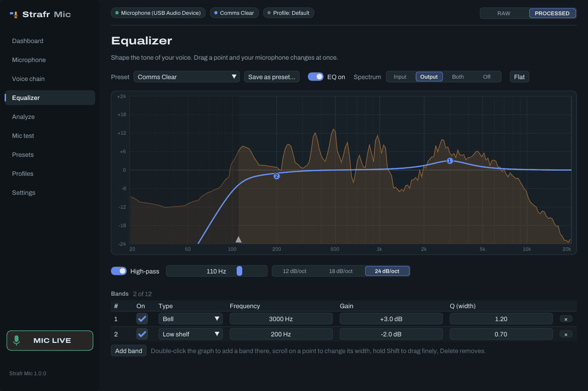Open the Low shelf type dropdown for band 2
This screenshot has width=588, height=391.
190,334
